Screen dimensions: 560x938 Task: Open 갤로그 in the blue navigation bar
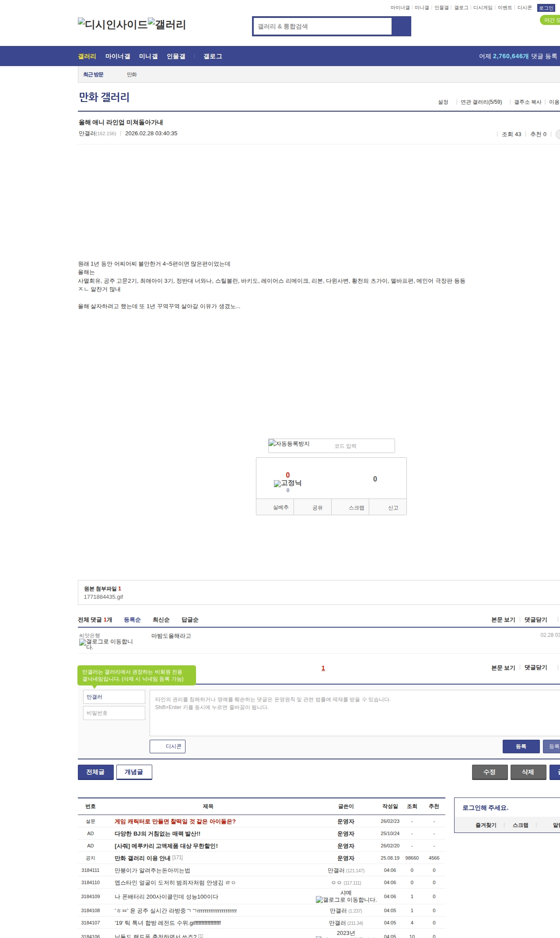pyautogui.click(x=213, y=56)
